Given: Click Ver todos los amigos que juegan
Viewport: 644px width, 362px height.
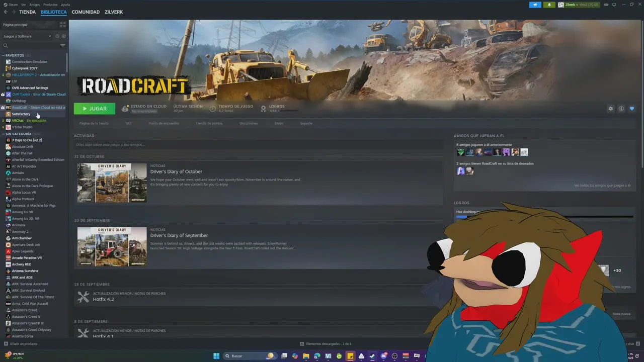Looking at the screenshot, I should click(x=602, y=186).
